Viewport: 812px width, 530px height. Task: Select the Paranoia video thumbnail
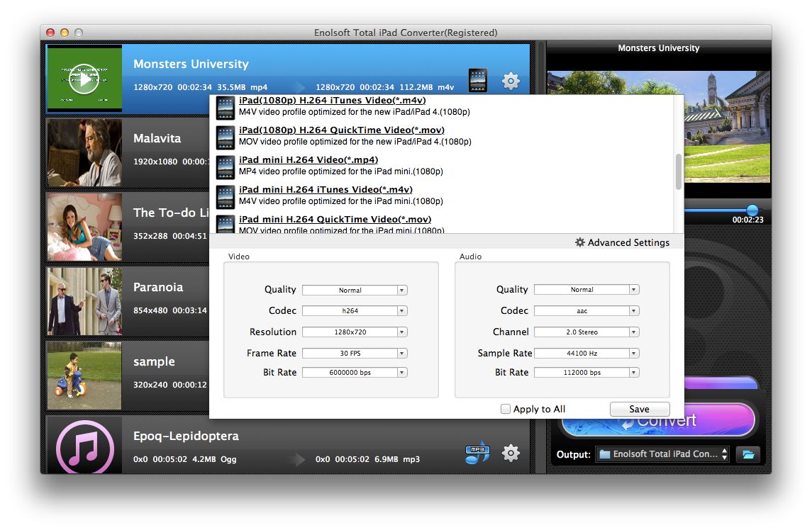coord(84,301)
